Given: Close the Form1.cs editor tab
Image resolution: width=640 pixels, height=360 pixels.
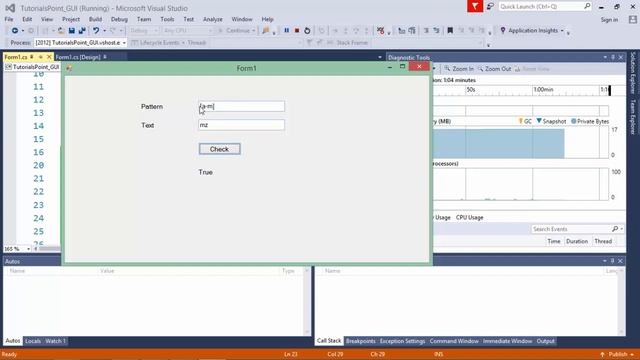Looking at the screenshot, I should pyautogui.click(x=49, y=57).
